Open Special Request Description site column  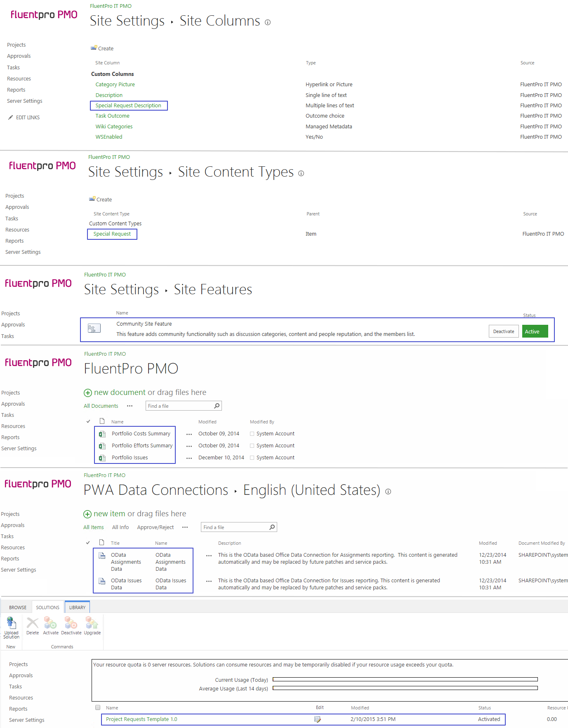(128, 106)
